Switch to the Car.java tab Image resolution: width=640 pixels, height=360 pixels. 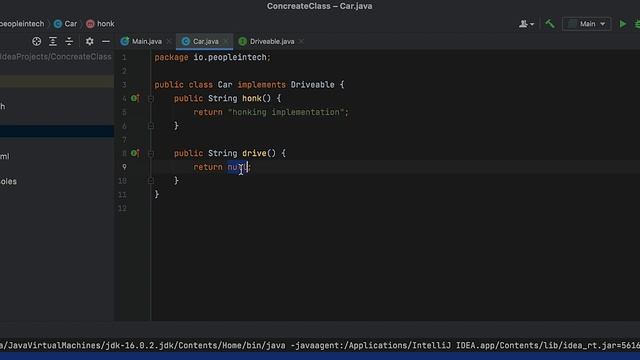pos(205,41)
